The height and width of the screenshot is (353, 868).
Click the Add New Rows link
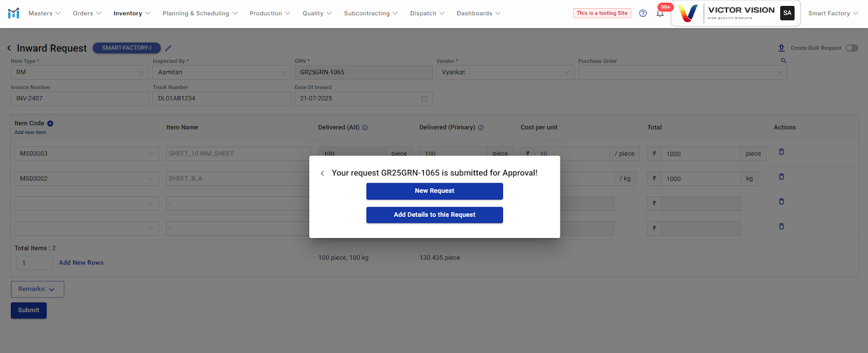click(x=81, y=263)
